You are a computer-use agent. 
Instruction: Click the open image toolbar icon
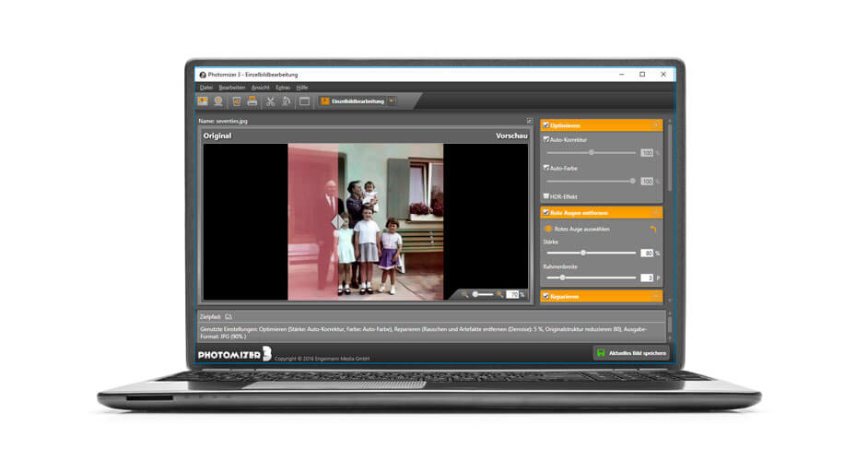tap(203, 100)
